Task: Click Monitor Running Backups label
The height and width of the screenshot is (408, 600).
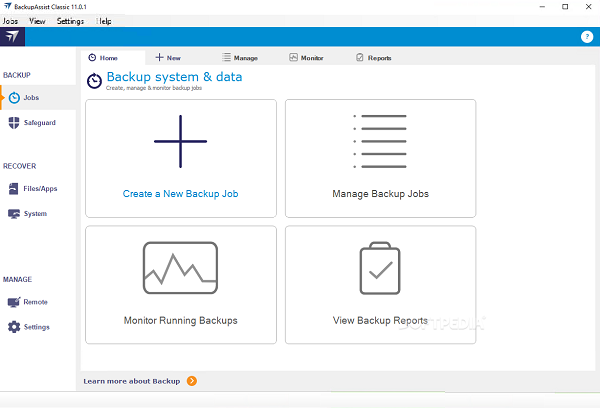Action: click(x=180, y=320)
